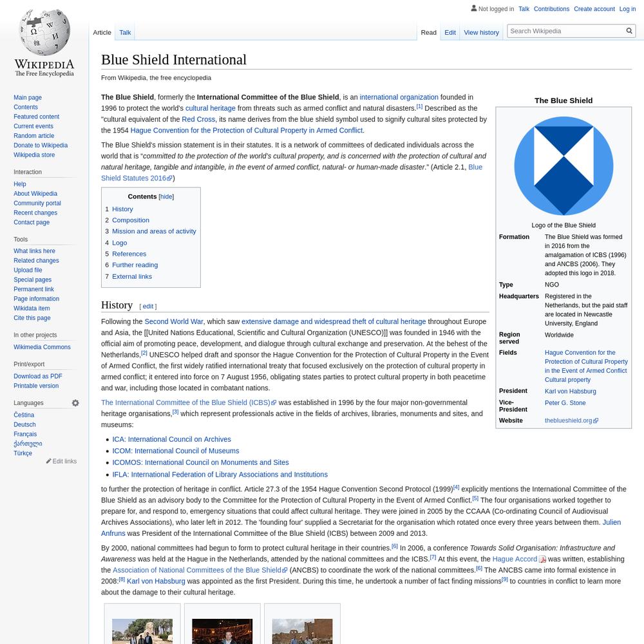Jump to History in the Contents box
This screenshot has width=644, height=644.
coord(122,209)
